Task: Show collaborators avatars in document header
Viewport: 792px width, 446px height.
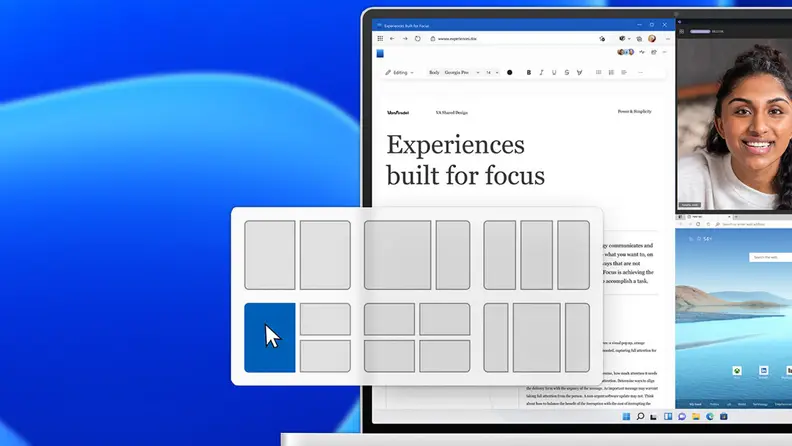Action: point(625,52)
